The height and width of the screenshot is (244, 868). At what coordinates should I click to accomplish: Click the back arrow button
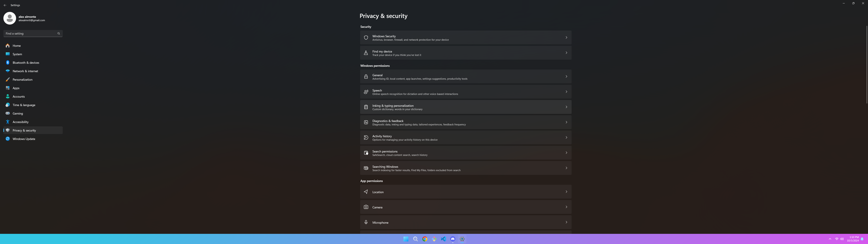coord(5,5)
